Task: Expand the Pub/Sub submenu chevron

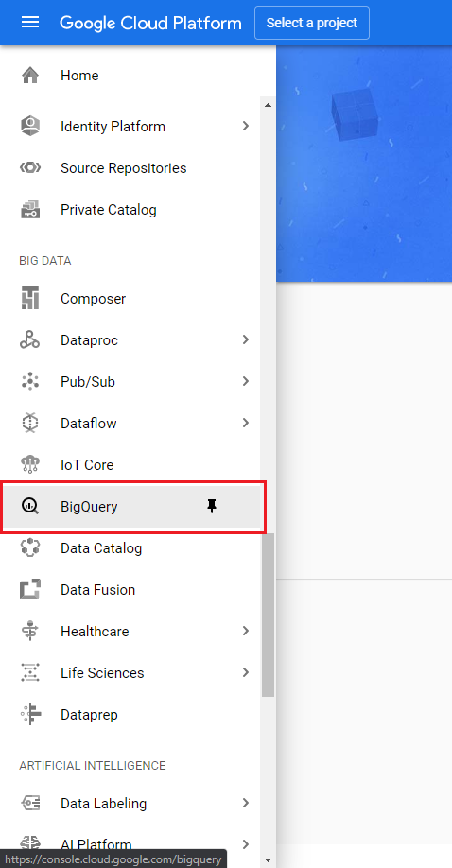Action: click(246, 381)
